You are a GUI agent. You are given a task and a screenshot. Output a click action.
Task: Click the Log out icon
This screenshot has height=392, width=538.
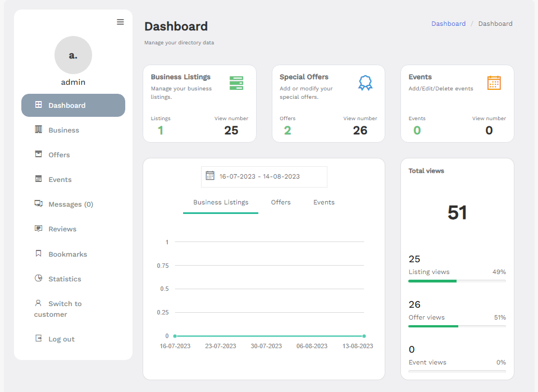[38, 338]
